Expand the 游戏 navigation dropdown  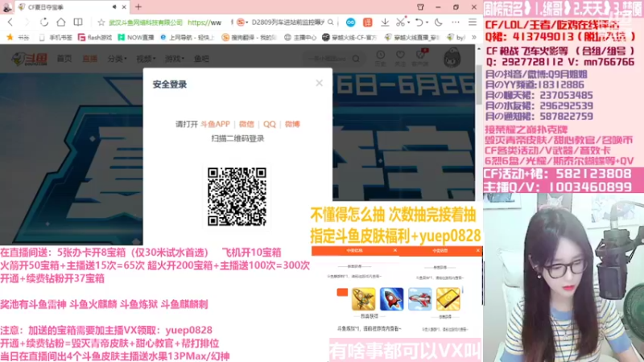coord(175,59)
